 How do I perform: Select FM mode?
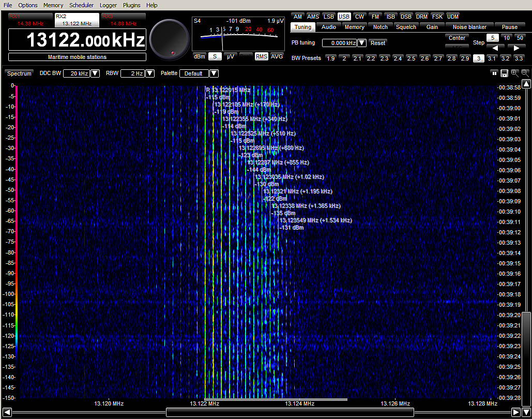pos(375,17)
